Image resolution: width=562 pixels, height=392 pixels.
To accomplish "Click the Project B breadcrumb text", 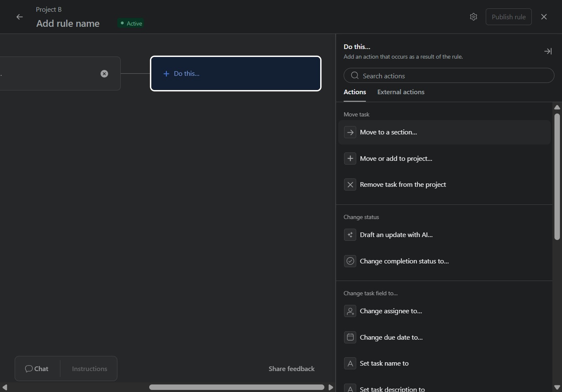I will 49,10.
